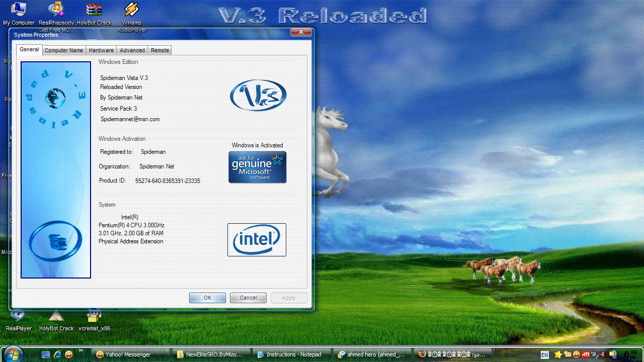
Task: Click Show Desktop quick launch icon
Action: point(46,354)
